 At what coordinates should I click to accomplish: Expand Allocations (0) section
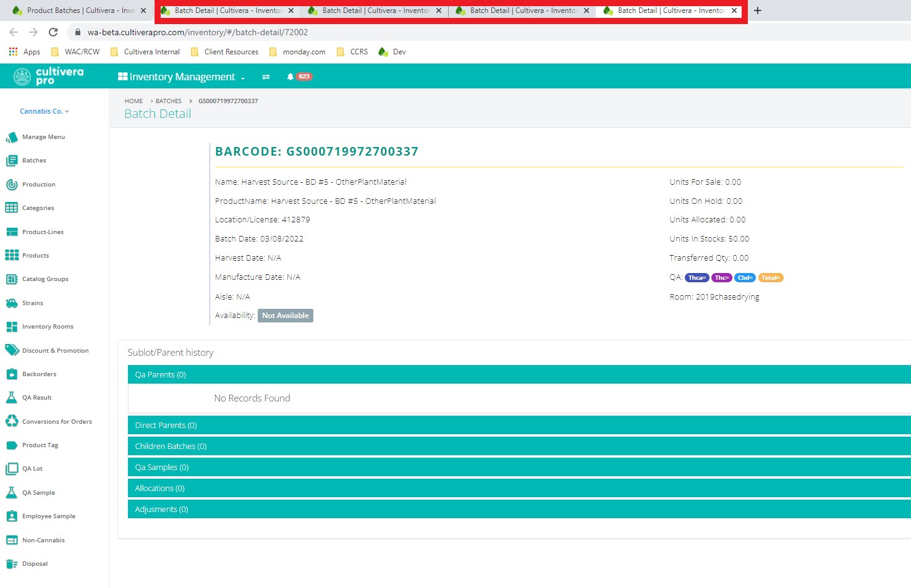[x=519, y=488]
